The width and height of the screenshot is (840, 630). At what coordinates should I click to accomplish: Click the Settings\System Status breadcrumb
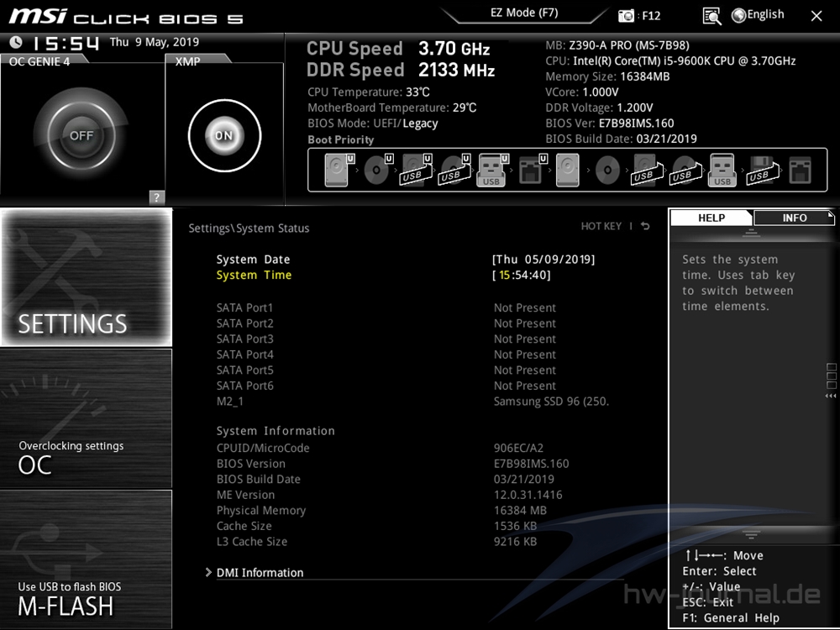point(249,228)
